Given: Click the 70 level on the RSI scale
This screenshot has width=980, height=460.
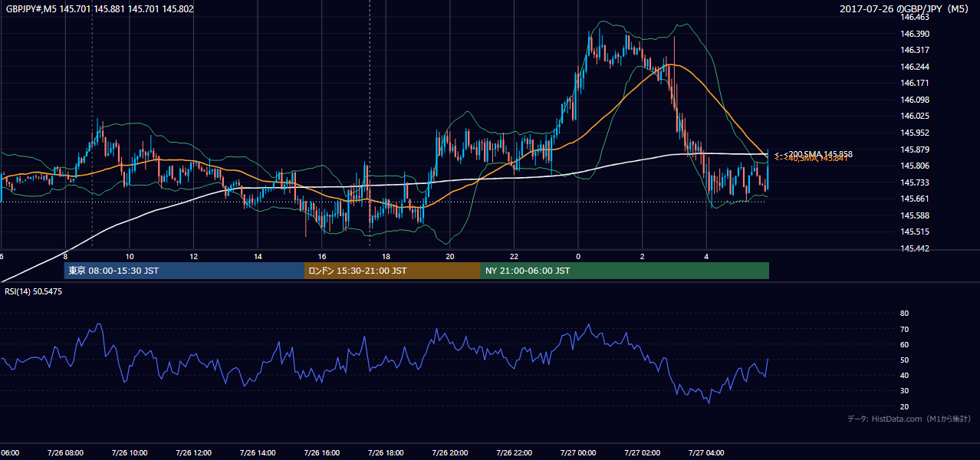Looking at the screenshot, I should [905, 329].
